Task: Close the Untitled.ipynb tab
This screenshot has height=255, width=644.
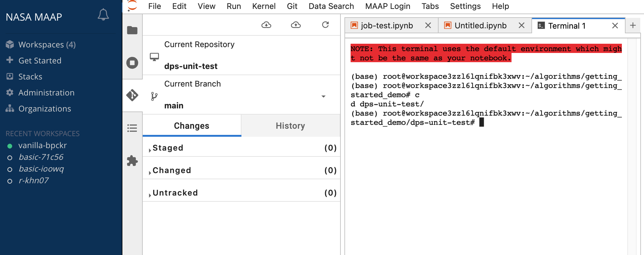Action: 522,25
